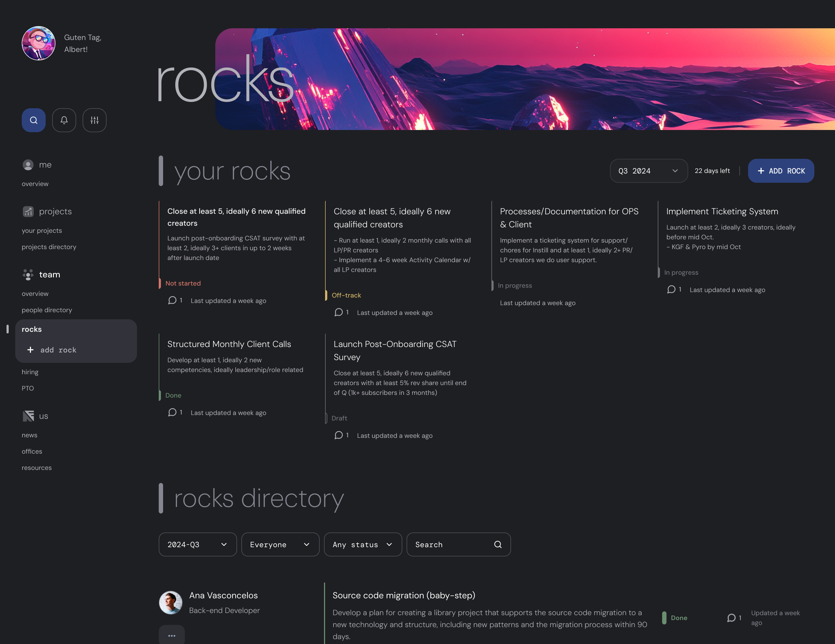This screenshot has height=644, width=835.
Task: Select the projects icon in the sidebar
Action: [29, 211]
